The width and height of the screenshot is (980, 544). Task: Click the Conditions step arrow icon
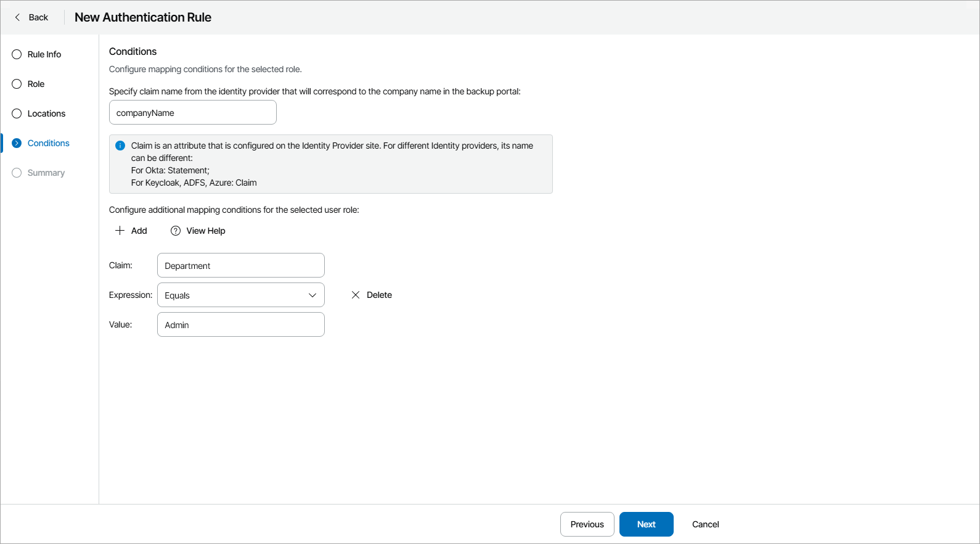17,143
